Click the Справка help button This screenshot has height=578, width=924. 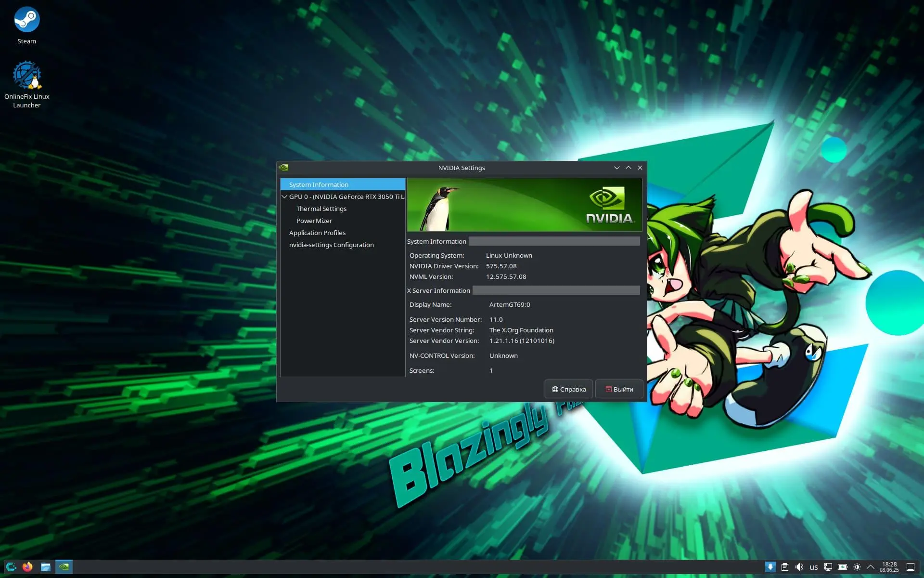click(x=569, y=389)
